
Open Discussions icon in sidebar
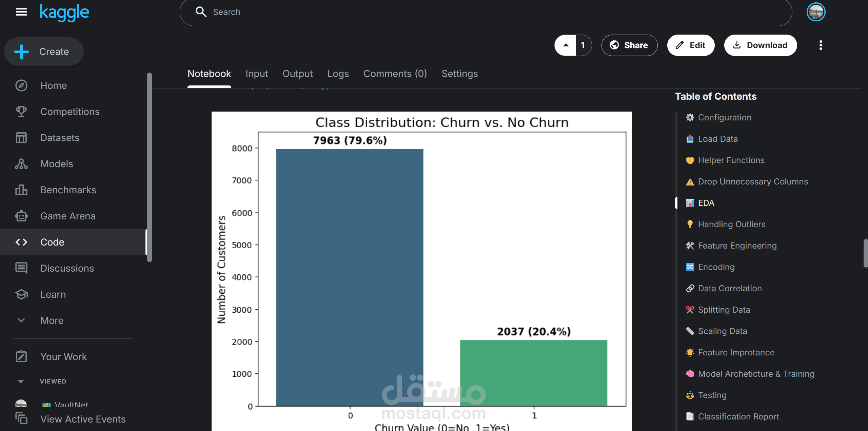21,268
